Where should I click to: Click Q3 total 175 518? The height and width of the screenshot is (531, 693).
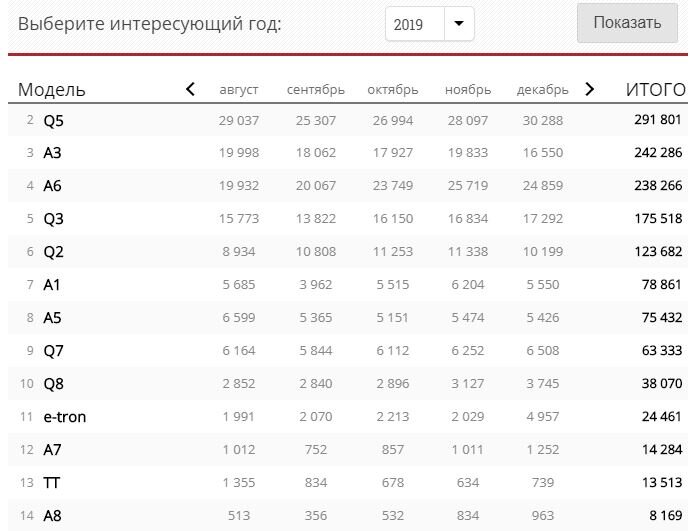(658, 218)
